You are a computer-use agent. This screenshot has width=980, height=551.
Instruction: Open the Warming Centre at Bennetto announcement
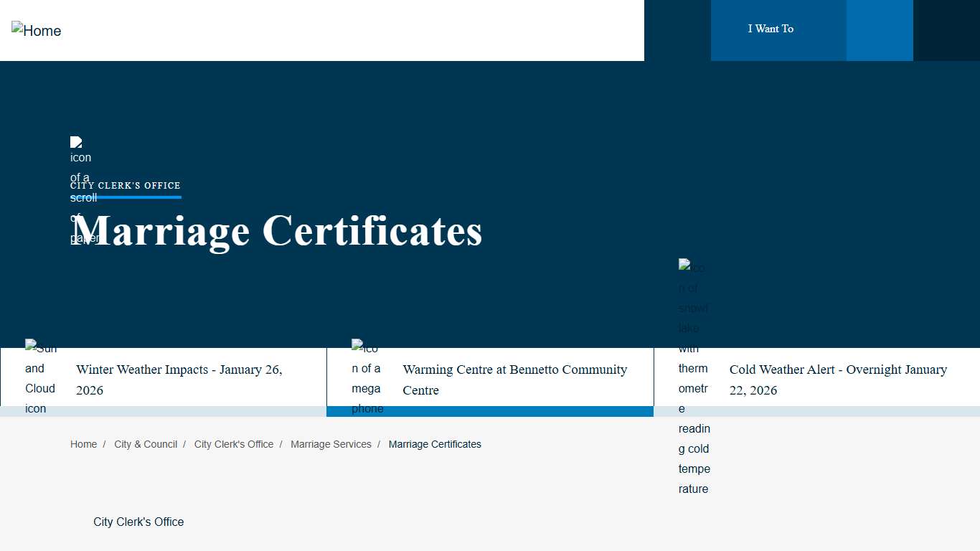click(514, 380)
